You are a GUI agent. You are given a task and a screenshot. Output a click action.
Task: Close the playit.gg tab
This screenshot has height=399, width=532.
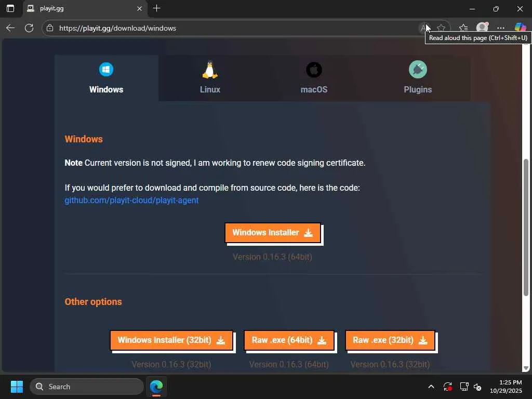point(139,8)
